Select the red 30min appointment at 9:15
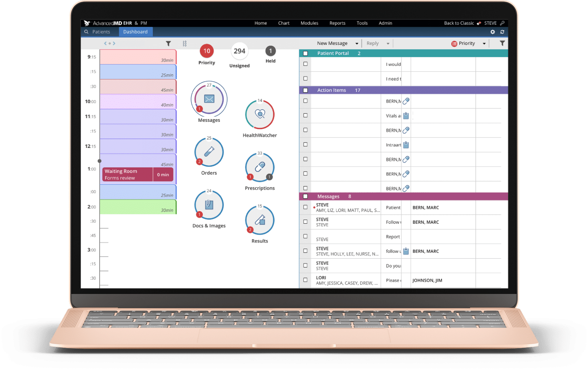Image resolution: width=588 pixels, height=369 pixels. coord(138,57)
